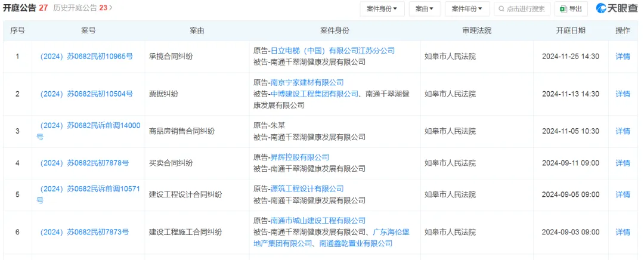Open plaintiff 日立电梯（中国）有限公司江苏分公司 link
Viewport: 644px width, 260px height.
[332, 51]
